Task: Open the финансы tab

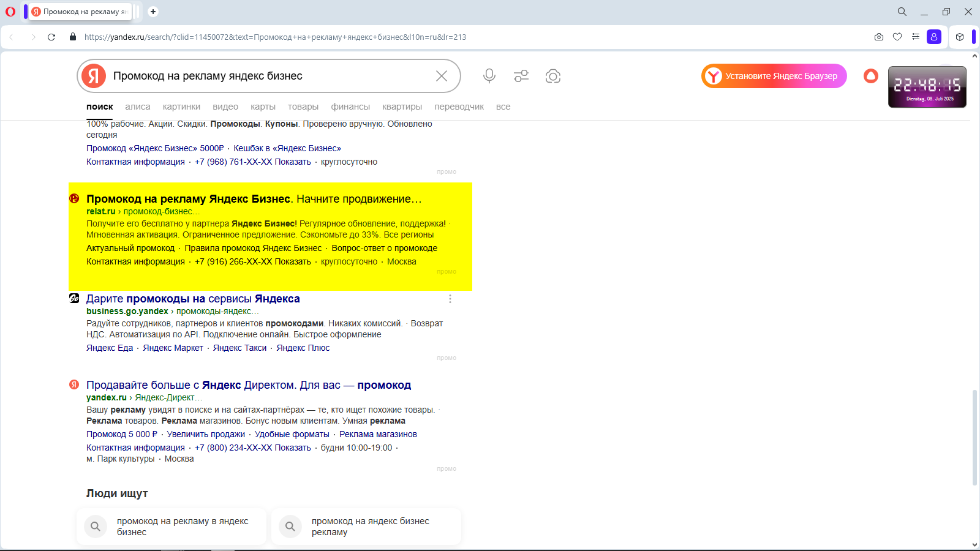Action: (350, 107)
